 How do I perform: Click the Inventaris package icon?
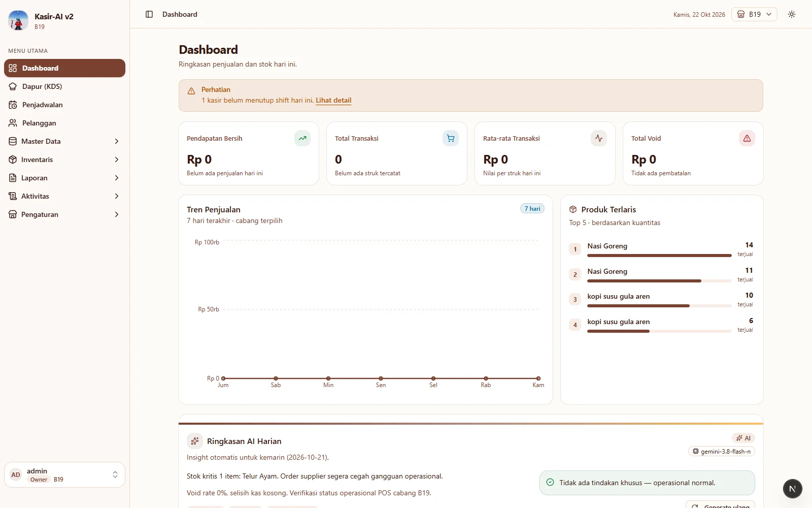[x=13, y=160]
